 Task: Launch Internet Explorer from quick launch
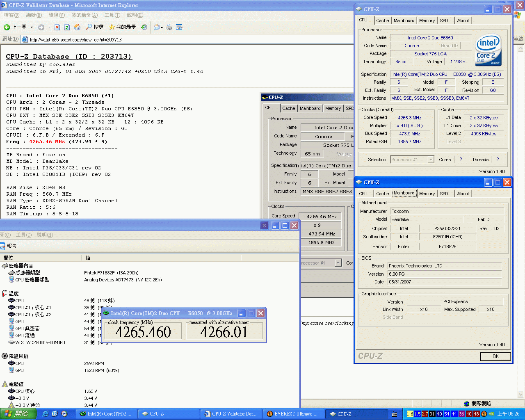click(x=45, y=414)
